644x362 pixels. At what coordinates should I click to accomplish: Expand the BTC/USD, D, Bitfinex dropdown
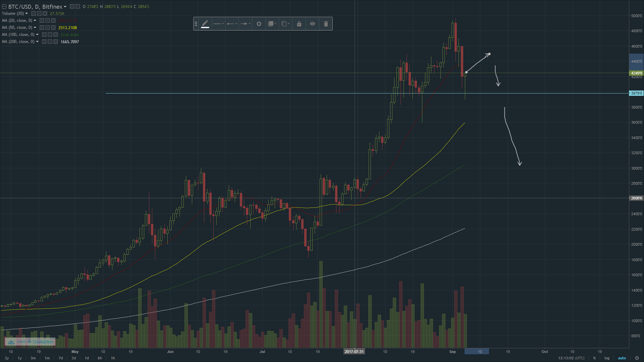point(65,7)
